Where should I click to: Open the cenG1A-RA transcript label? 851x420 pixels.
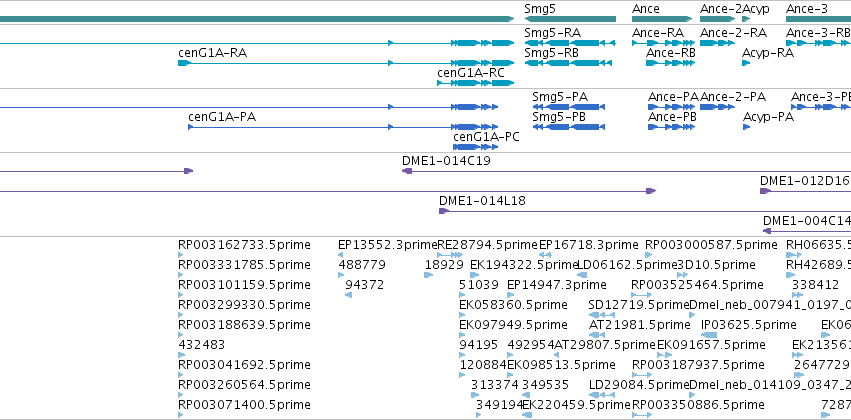click(213, 53)
